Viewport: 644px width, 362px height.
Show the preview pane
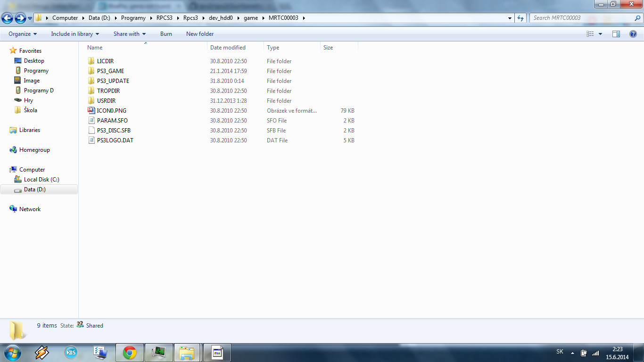pyautogui.click(x=616, y=34)
